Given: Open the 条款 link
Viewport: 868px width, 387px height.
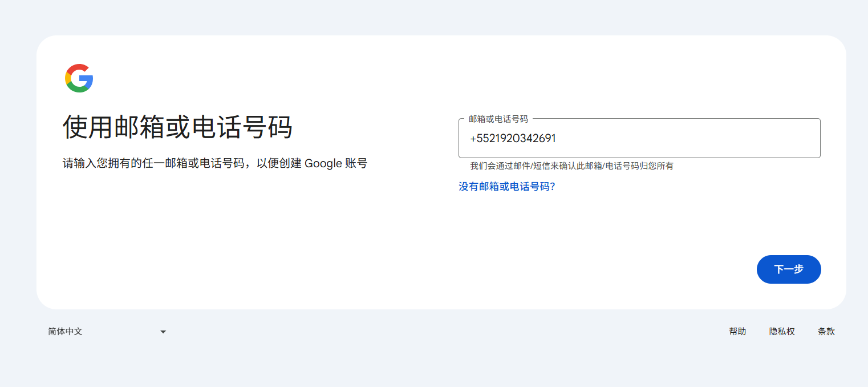Looking at the screenshot, I should [826, 332].
